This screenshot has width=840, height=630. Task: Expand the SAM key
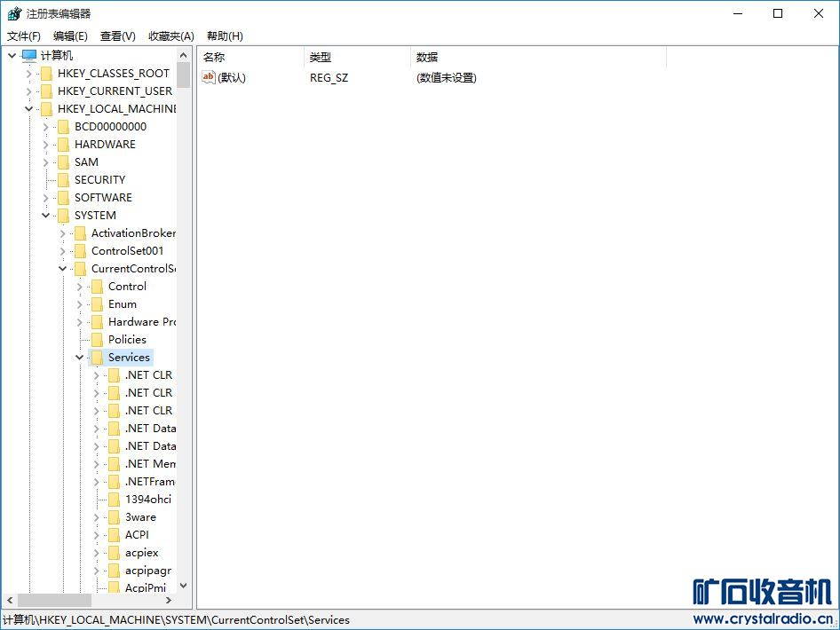[45, 162]
